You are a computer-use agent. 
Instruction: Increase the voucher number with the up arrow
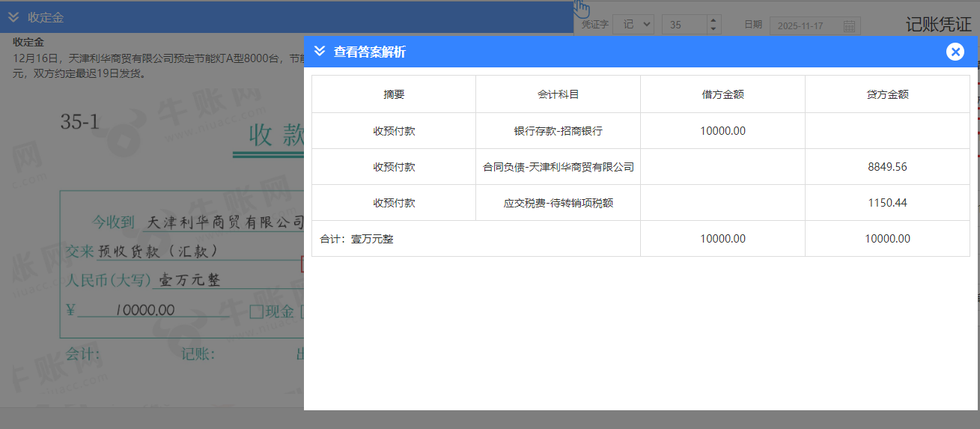click(x=713, y=20)
